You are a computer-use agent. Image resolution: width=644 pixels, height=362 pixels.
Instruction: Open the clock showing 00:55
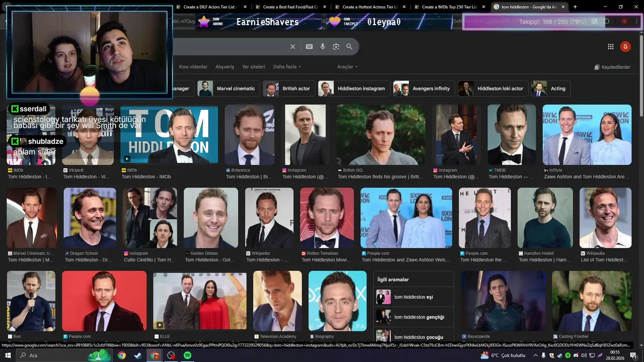click(x=615, y=355)
